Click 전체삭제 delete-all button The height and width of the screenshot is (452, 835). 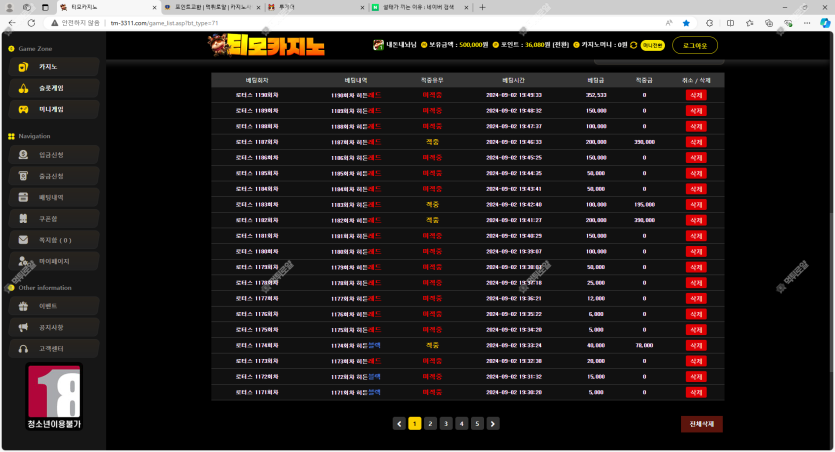click(x=701, y=424)
